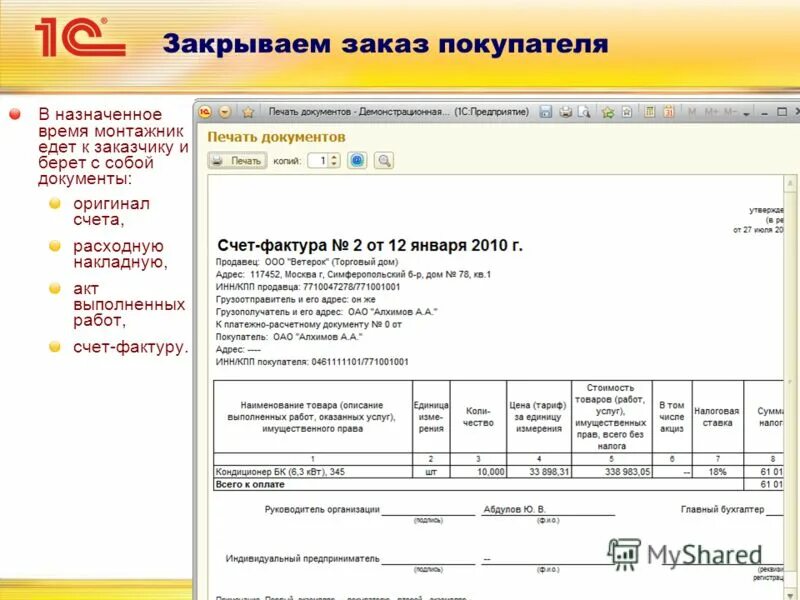Viewport: 800px width, 600px height.
Task: Minimize the Печать документов window
Action: (764, 113)
